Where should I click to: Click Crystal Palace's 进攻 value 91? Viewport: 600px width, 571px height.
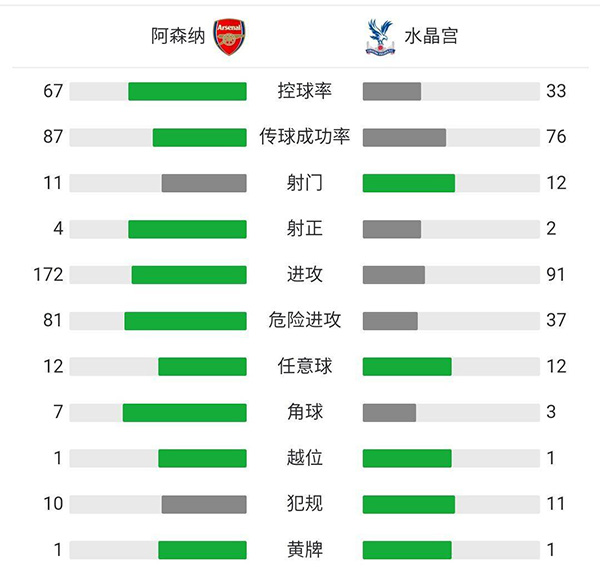coord(556,274)
